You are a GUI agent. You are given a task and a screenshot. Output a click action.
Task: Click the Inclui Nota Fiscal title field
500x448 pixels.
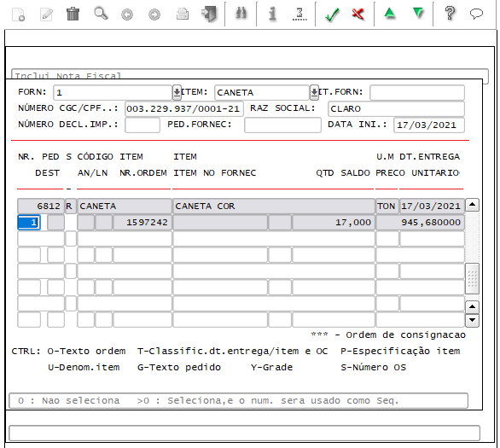[250, 74]
